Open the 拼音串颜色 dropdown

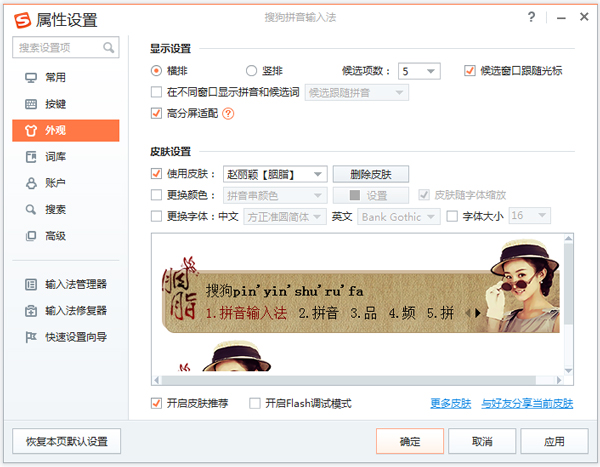[275, 196]
